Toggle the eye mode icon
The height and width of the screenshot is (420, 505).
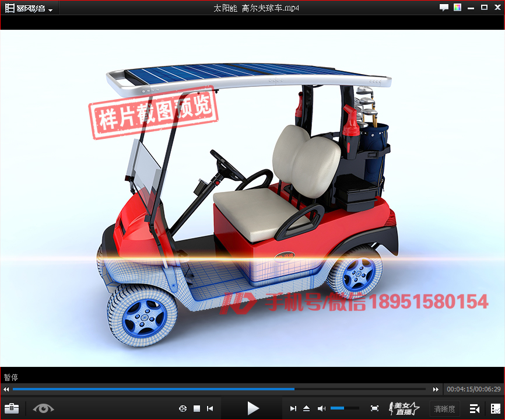(x=43, y=408)
